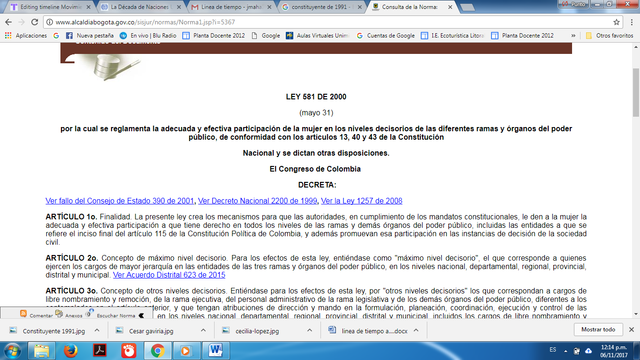View site information icon in address bar

[x=49, y=22]
